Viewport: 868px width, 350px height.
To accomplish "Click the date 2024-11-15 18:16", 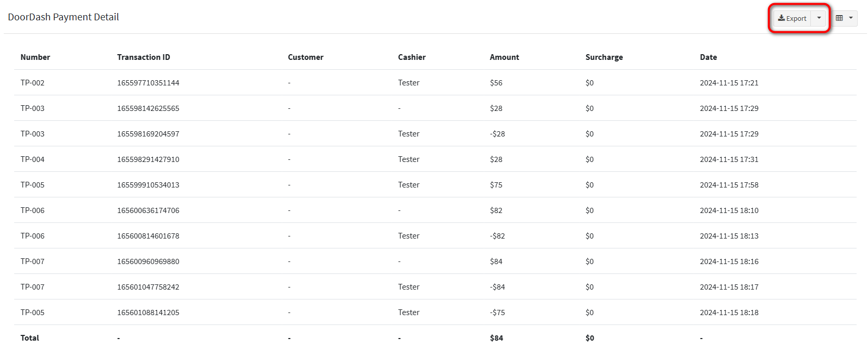I will pos(729,261).
